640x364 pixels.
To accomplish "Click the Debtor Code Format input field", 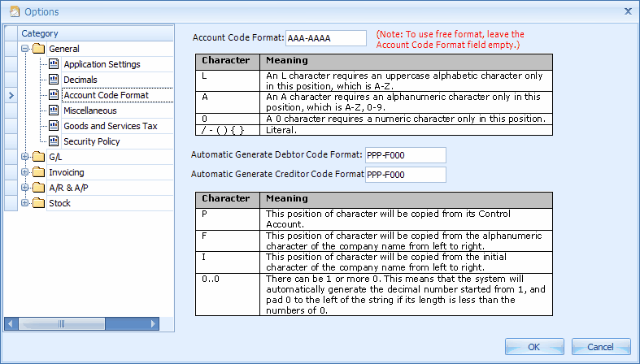I will [405, 155].
